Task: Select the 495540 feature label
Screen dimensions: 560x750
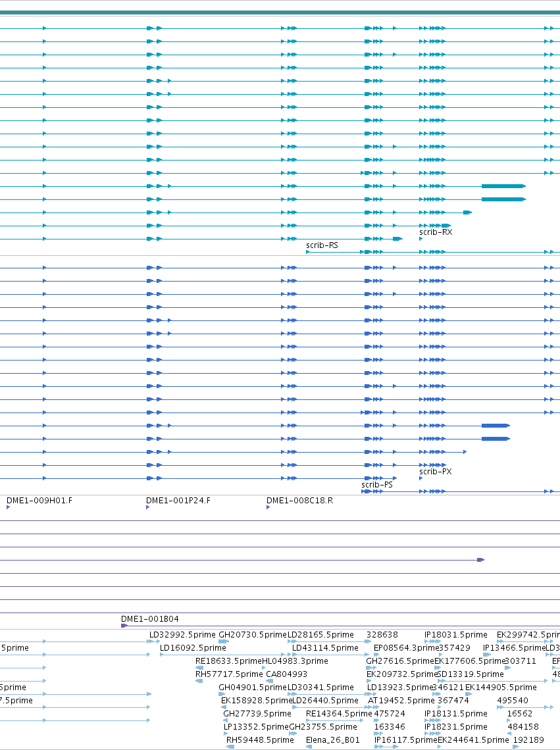Action: (513, 701)
